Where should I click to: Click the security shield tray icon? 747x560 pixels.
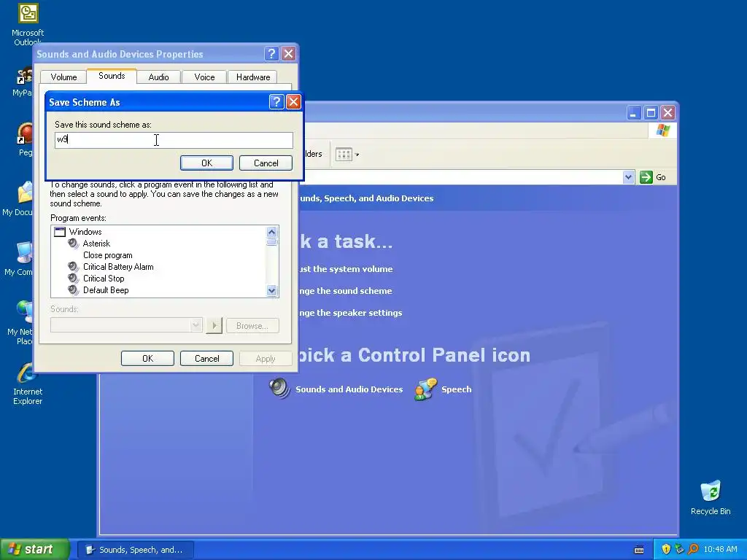(x=666, y=550)
